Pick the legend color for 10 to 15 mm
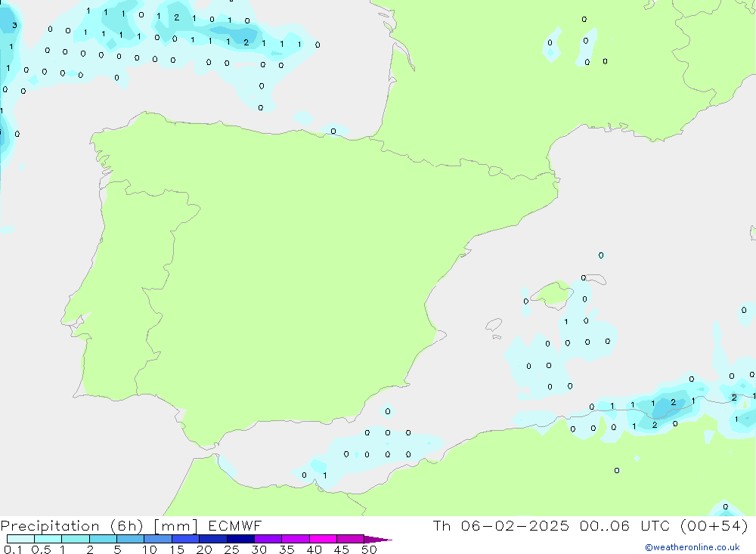This screenshot has height=554, width=756. click(158, 539)
